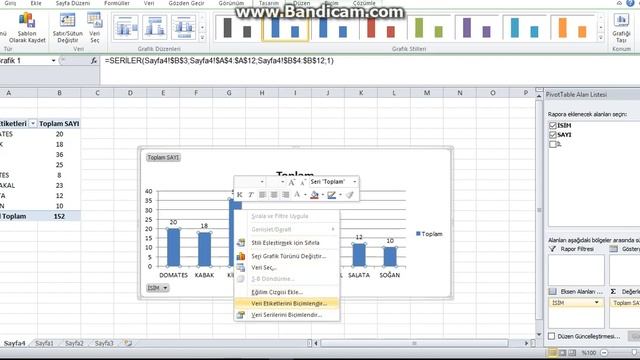The height and width of the screenshot is (360, 640).
Task: Click align center in mini toolbar
Action: (x=274, y=195)
